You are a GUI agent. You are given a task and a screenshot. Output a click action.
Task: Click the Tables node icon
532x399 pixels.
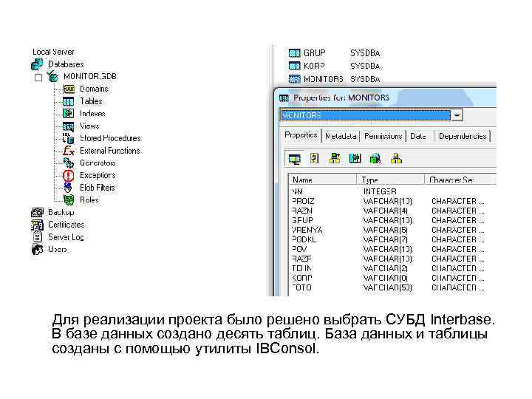pos(68,101)
